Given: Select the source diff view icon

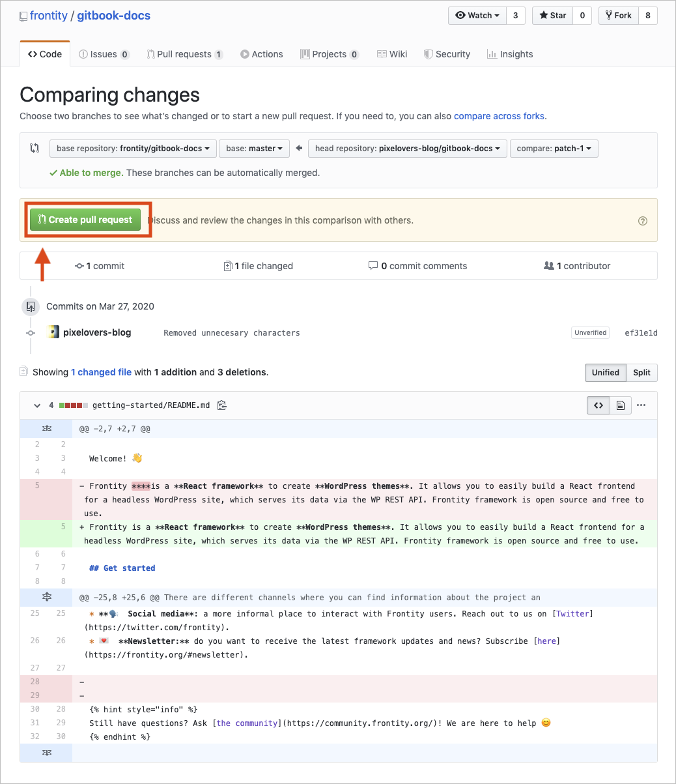Looking at the screenshot, I should (x=598, y=405).
